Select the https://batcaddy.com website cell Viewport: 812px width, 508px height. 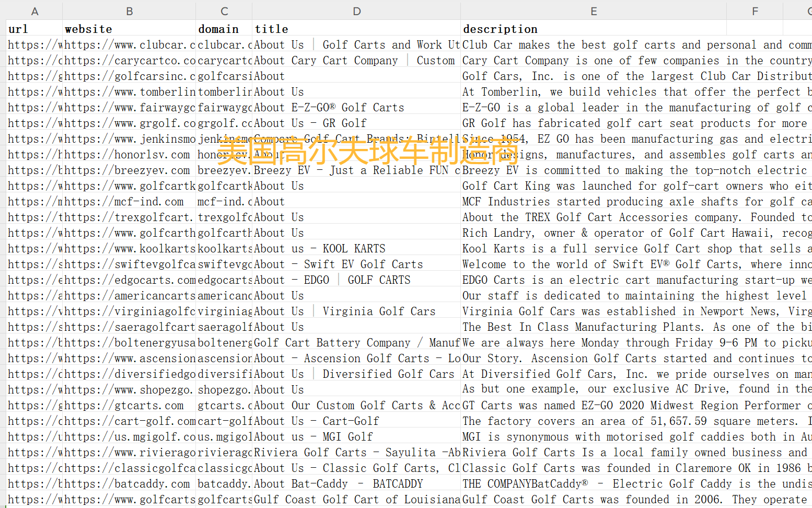click(129, 483)
